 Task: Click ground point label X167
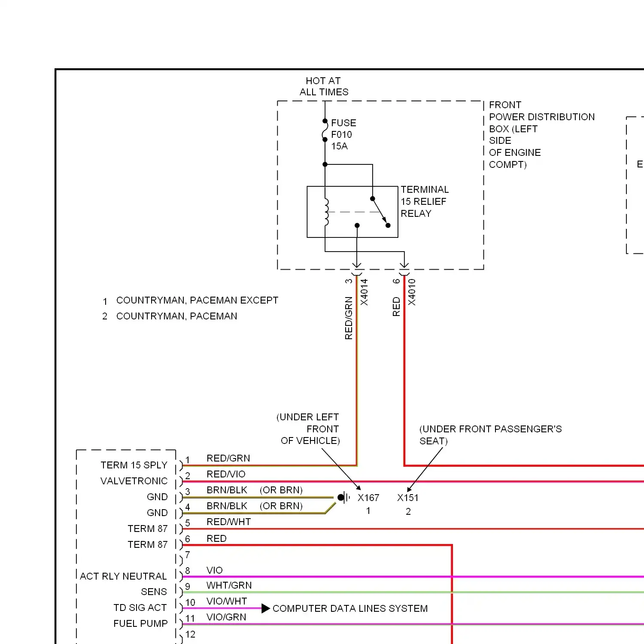click(368, 498)
